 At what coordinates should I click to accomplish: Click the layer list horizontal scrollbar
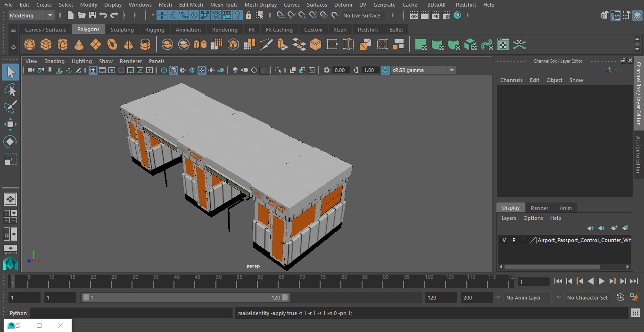pyautogui.click(x=552, y=267)
